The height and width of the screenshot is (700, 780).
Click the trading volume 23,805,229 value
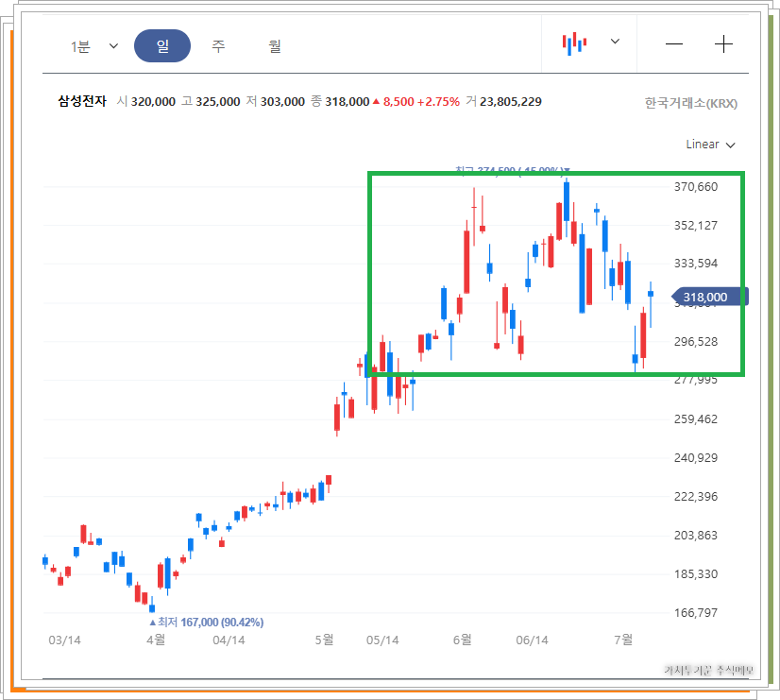510,101
